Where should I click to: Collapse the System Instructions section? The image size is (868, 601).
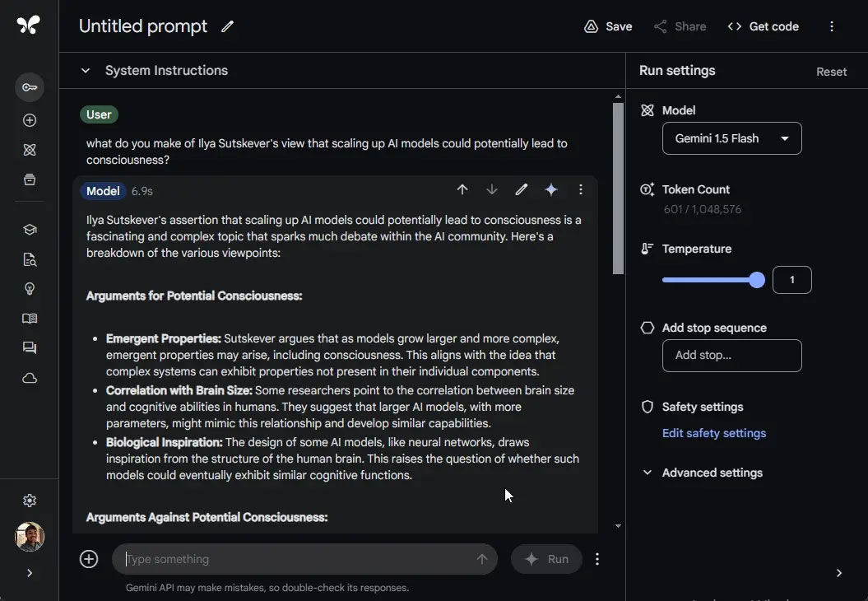coord(85,71)
